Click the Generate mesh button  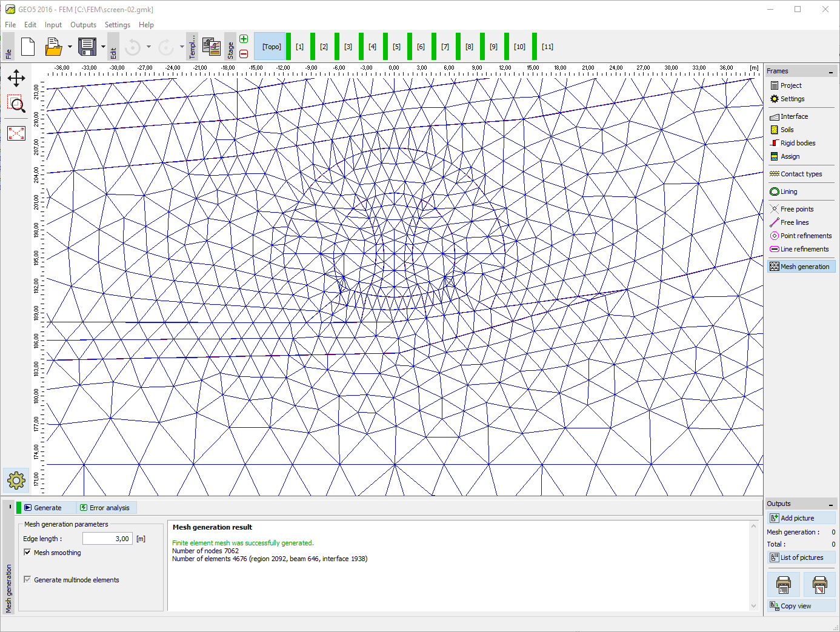tap(46, 508)
